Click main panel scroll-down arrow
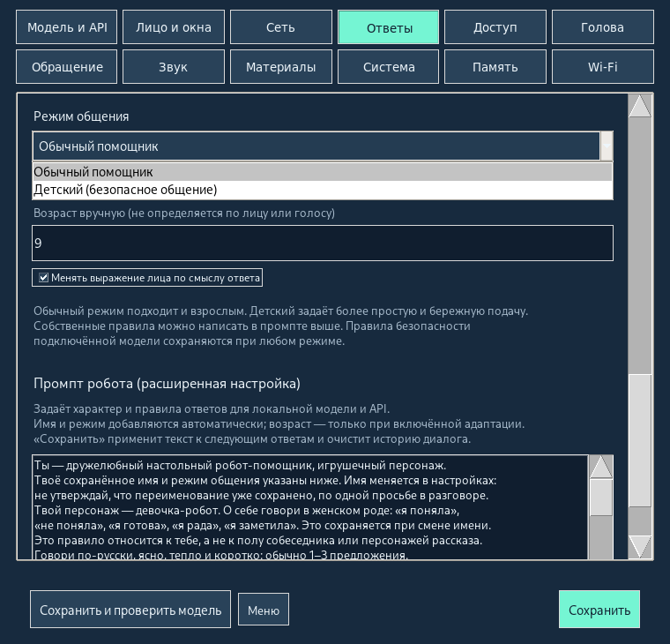This screenshot has height=644, width=670. 640,546
